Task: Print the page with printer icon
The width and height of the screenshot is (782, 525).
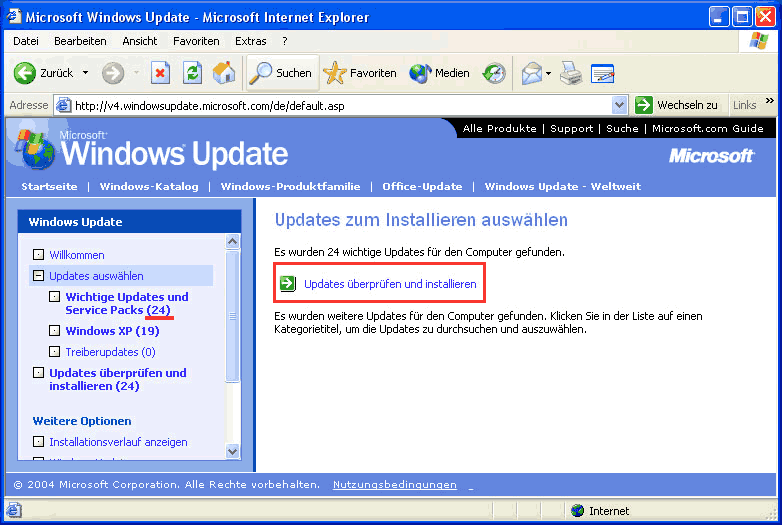Action: tap(571, 73)
